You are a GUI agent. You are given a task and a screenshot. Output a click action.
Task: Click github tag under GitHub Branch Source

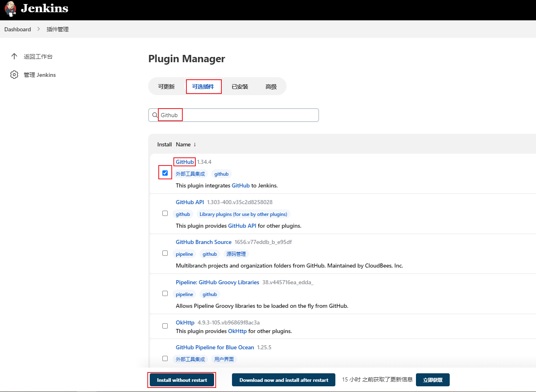tap(210, 254)
